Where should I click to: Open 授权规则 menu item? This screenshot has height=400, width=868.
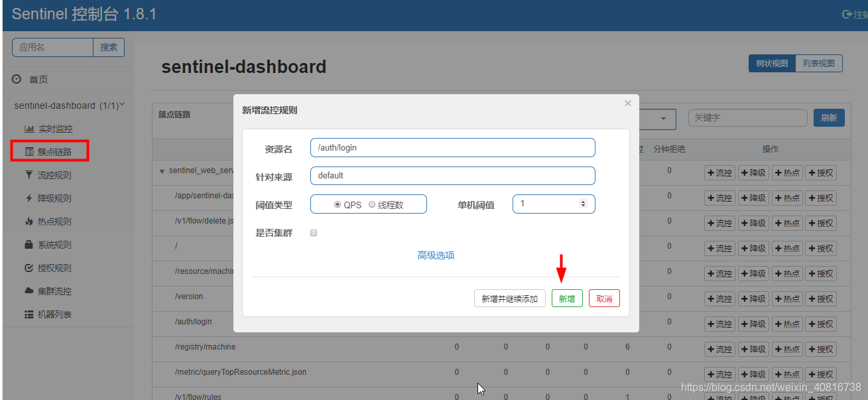click(x=54, y=268)
